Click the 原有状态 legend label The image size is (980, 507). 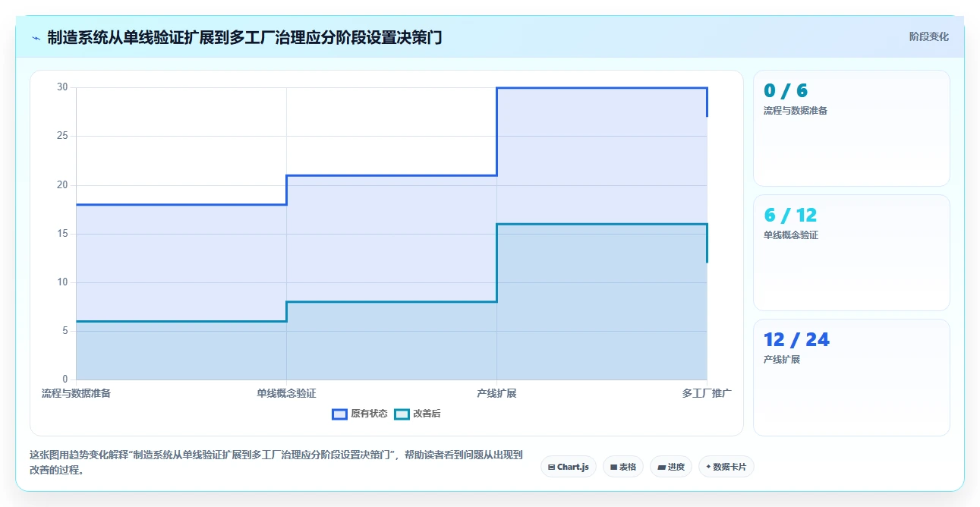(369, 414)
